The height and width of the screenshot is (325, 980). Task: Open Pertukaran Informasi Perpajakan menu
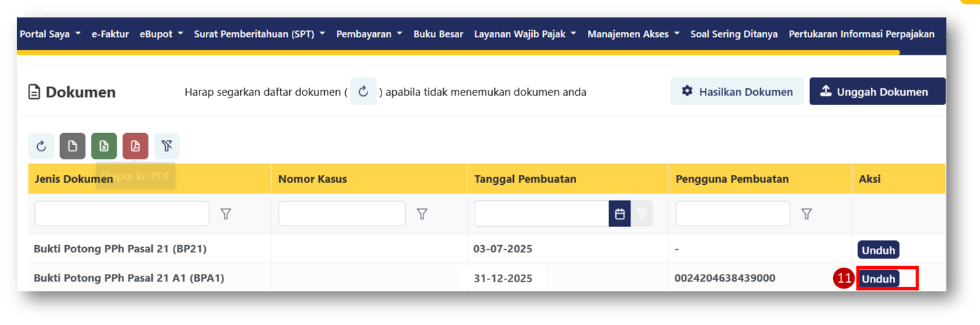[x=862, y=34]
